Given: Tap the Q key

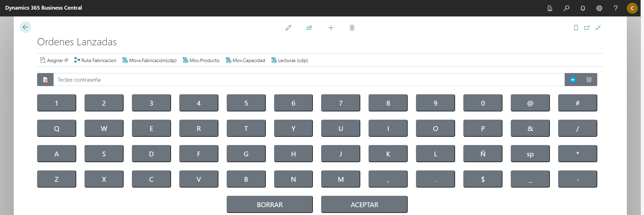Looking at the screenshot, I should (x=57, y=128).
